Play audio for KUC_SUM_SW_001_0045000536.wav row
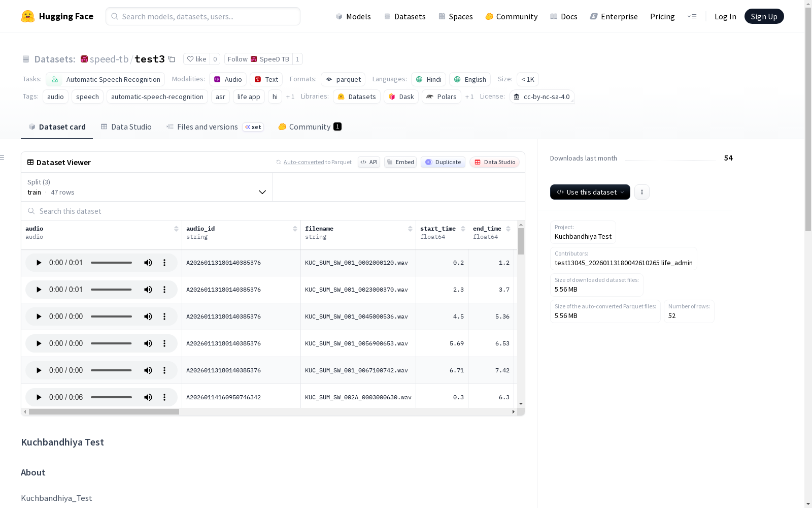This screenshot has width=812, height=508. (39, 316)
